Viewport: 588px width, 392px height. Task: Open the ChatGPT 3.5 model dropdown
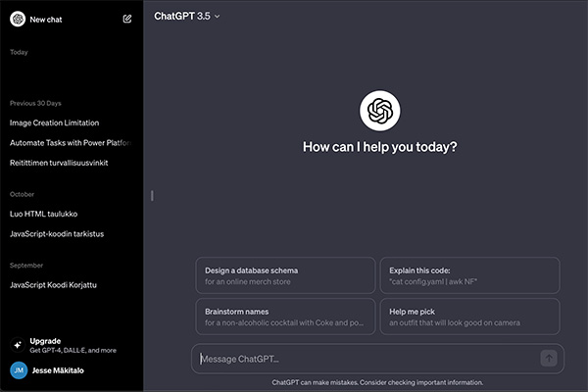[x=187, y=16]
